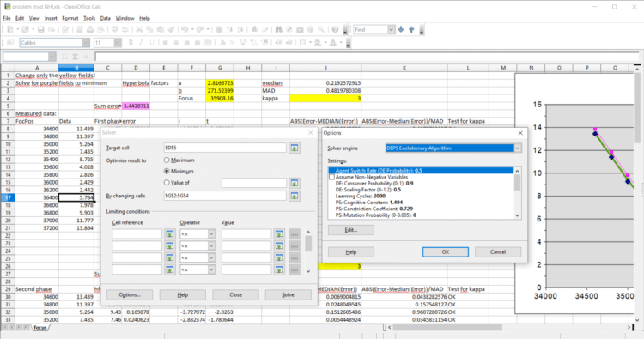Toggle Italic formatting
This screenshot has width=644, height=339.
point(141,43)
